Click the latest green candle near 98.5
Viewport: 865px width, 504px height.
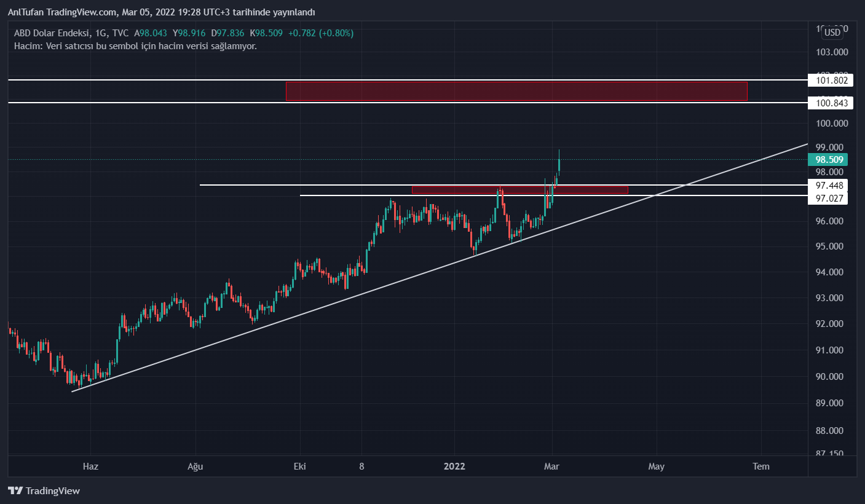(559, 164)
